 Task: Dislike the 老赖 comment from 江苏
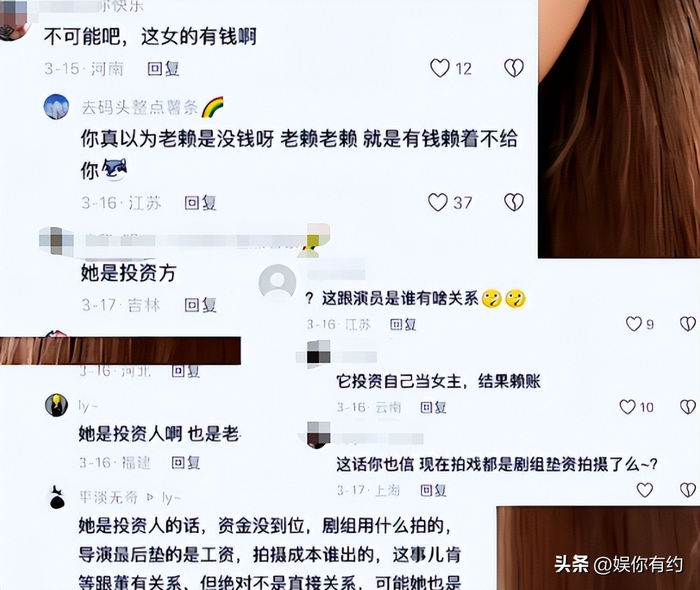(x=514, y=202)
